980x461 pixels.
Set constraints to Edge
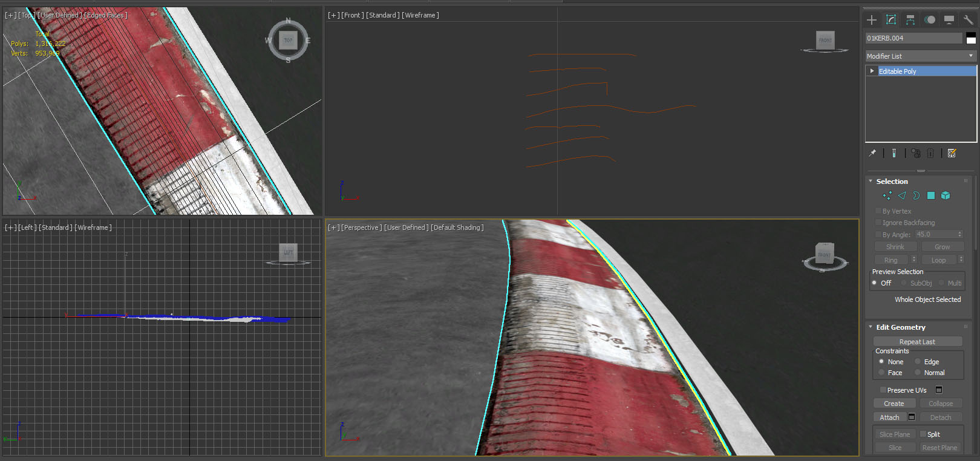pyautogui.click(x=918, y=362)
